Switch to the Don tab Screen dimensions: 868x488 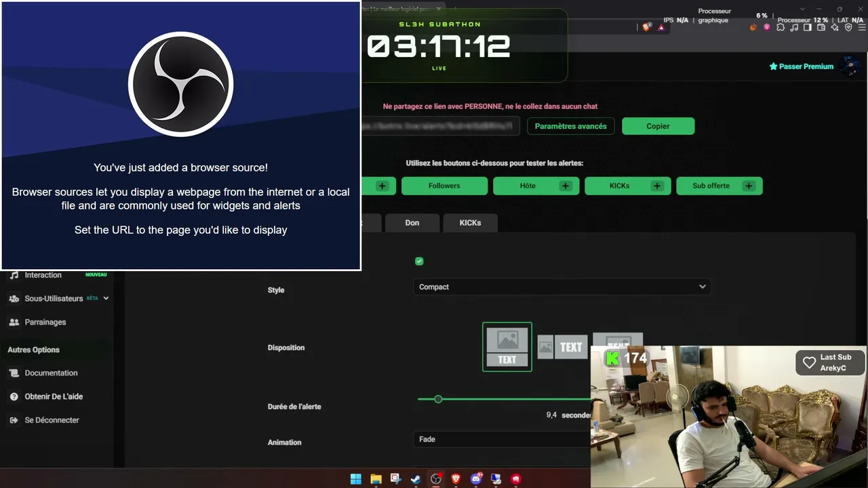412,223
